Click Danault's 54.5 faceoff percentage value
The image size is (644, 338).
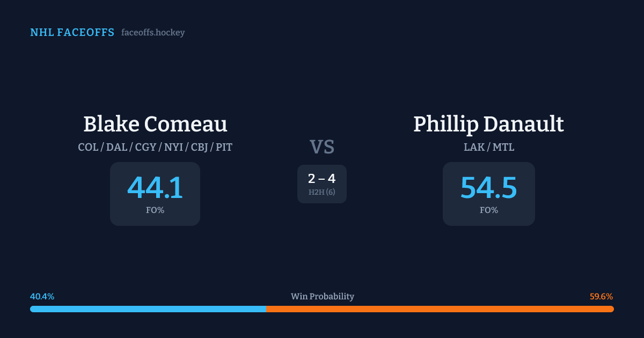coord(488,188)
